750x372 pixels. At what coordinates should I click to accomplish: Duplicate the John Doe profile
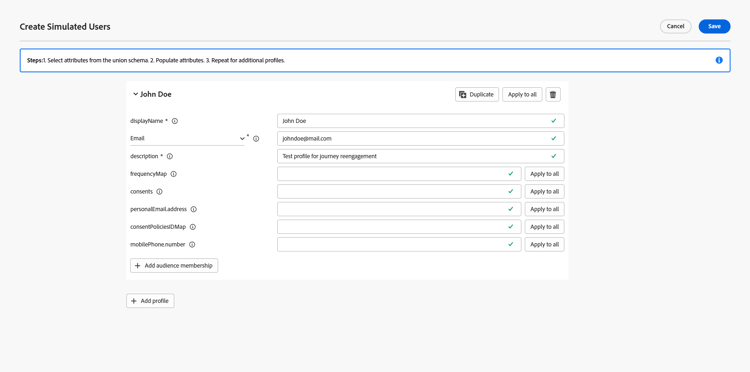477,95
